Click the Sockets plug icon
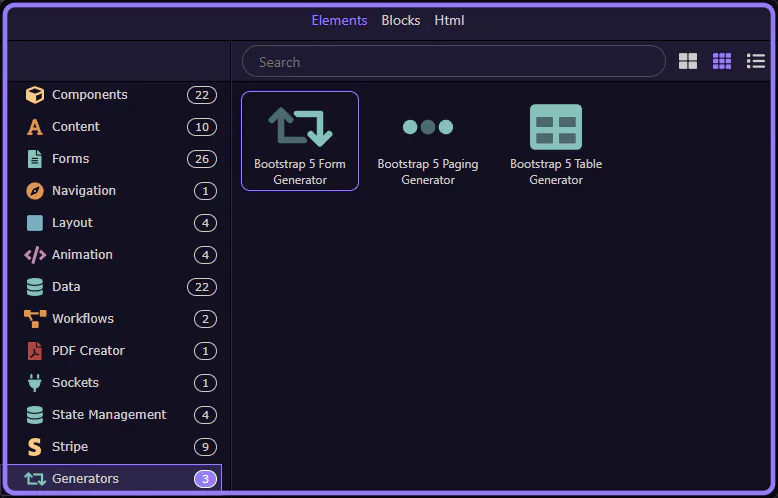The height and width of the screenshot is (498, 778). tap(35, 383)
